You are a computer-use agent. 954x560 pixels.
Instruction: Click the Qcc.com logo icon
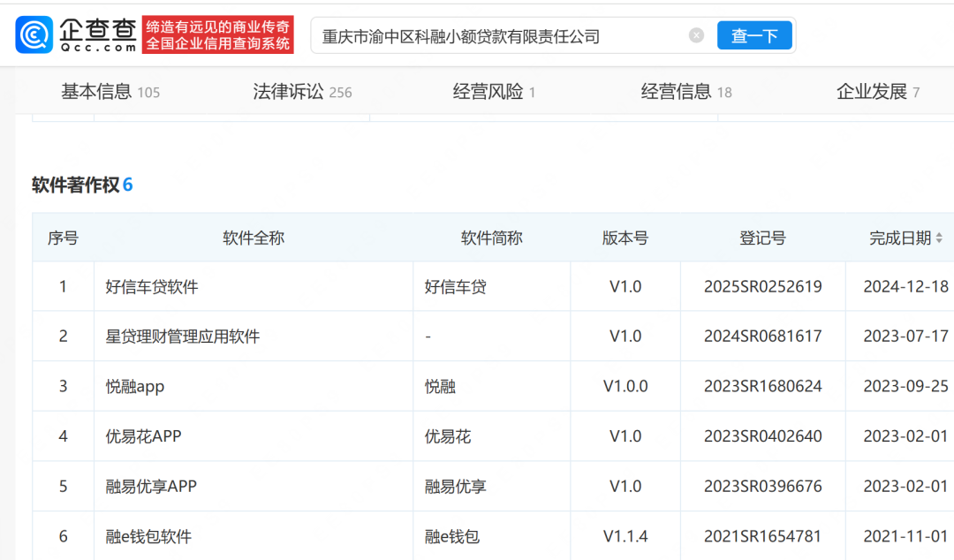[x=34, y=35]
